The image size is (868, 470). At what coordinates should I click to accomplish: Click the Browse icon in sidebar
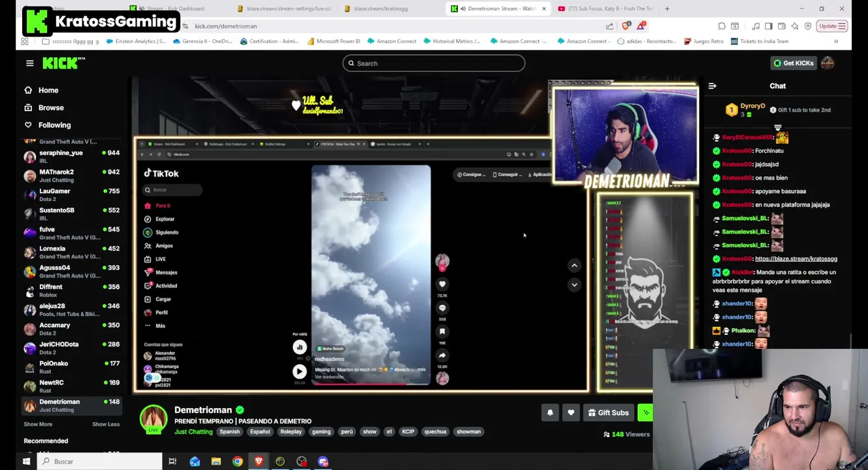click(x=28, y=108)
